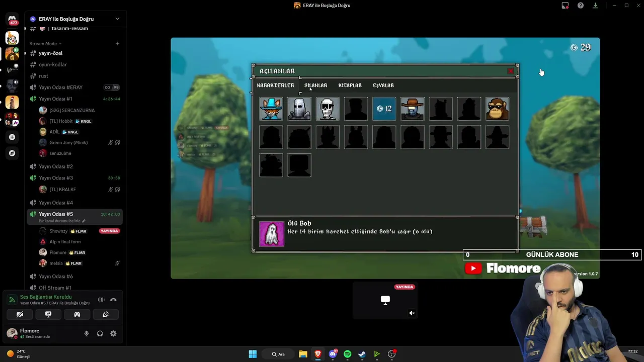
Task: Click the taskbar Ara search box
Action: coord(278,354)
